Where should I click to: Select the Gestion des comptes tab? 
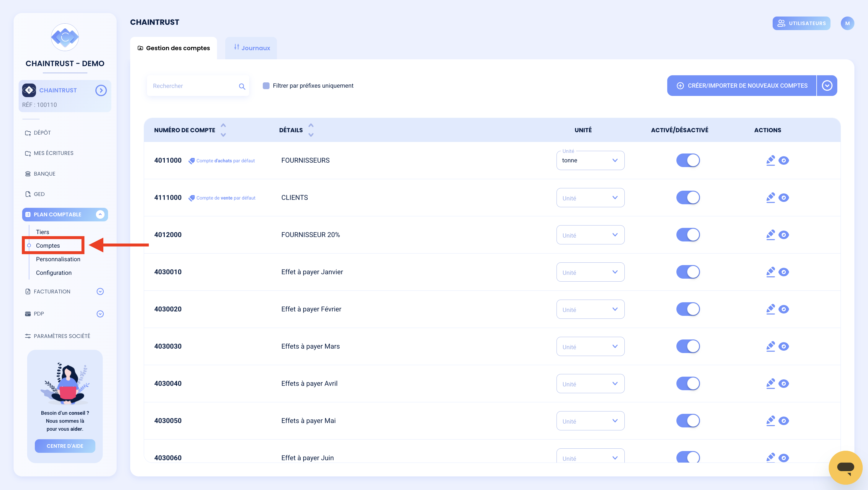pos(174,48)
